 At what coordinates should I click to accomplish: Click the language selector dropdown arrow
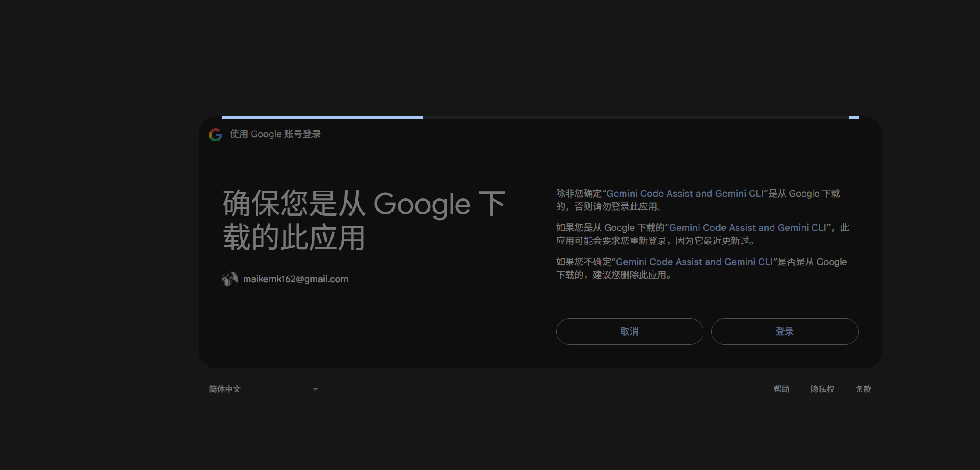[316, 389]
